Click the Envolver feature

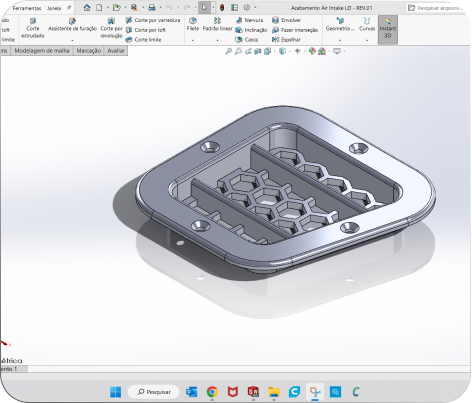click(287, 20)
